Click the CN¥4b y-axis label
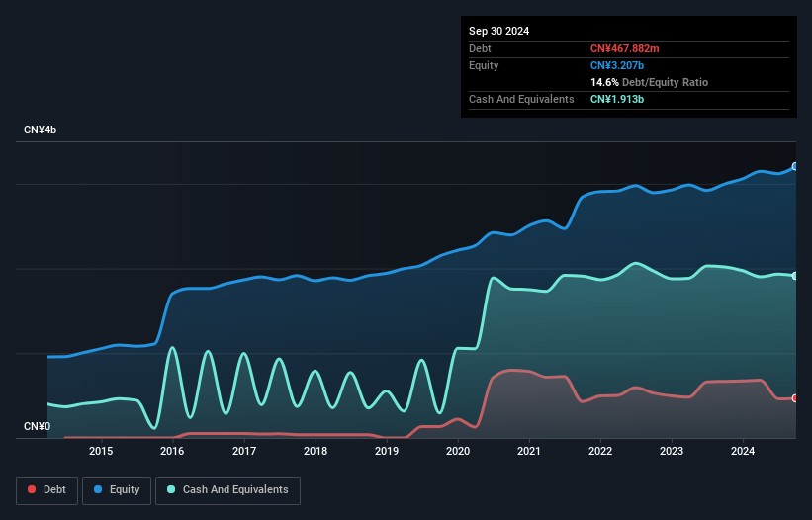Image resolution: width=812 pixels, height=520 pixels. point(40,130)
